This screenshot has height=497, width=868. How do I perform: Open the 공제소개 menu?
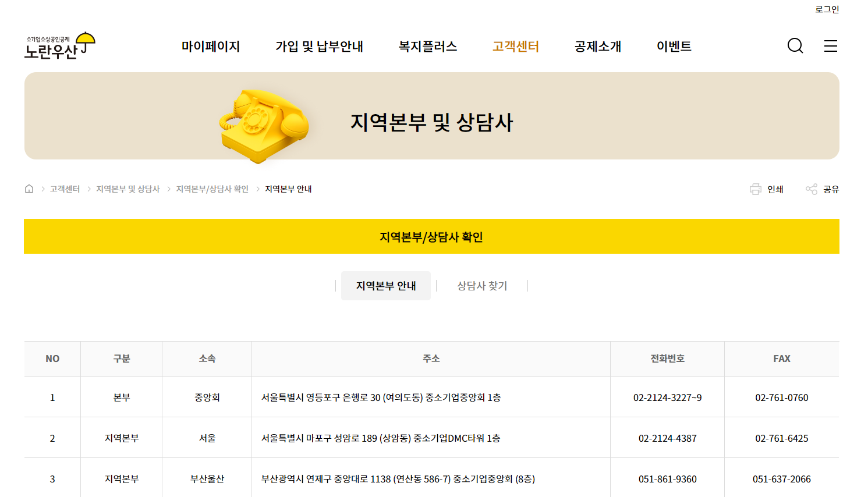tap(597, 46)
